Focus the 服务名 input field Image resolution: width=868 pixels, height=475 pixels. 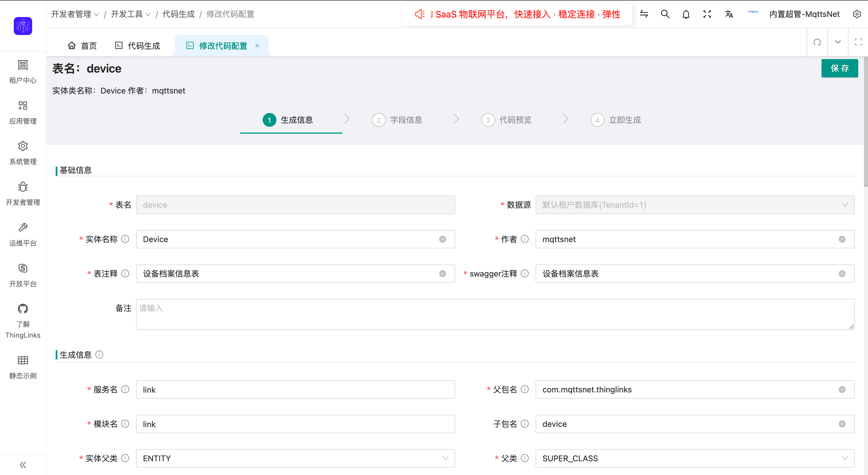(295, 389)
